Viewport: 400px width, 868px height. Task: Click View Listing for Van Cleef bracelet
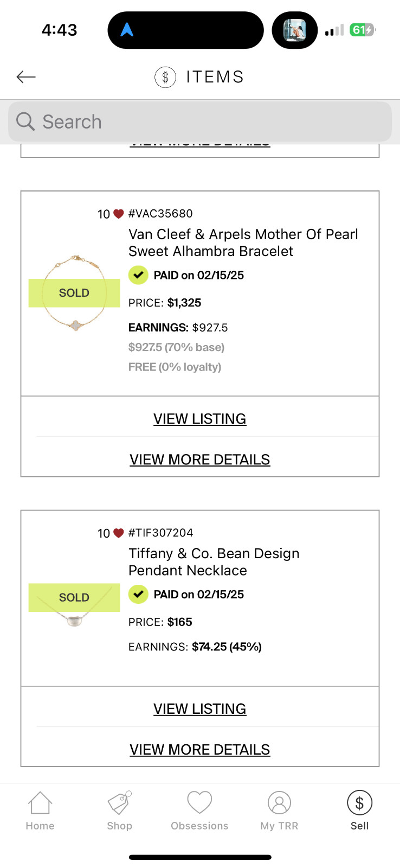tap(200, 419)
